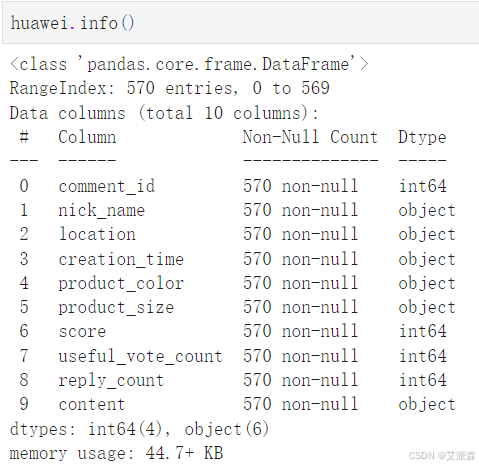Screen dimensions: 479x467
Task: Click the Data columns total line
Action: tap(164, 113)
